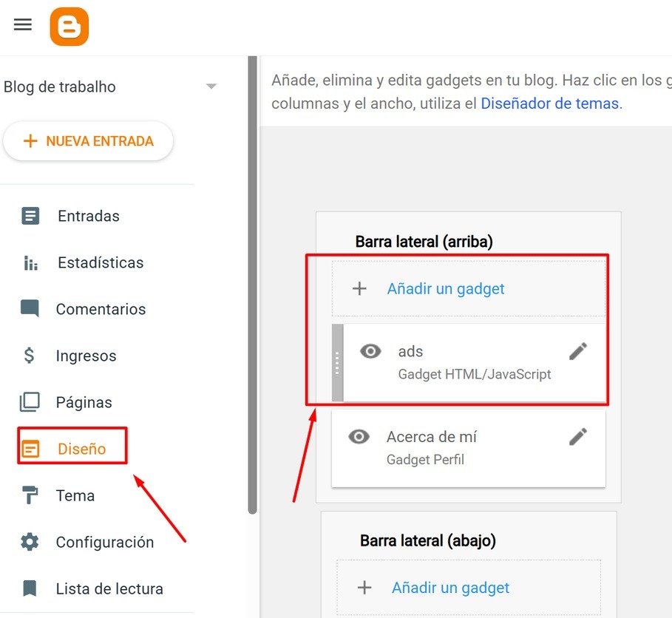Add a gadget in Barra lateral (abajo)
The height and width of the screenshot is (618, 672).
pos(469,588)
